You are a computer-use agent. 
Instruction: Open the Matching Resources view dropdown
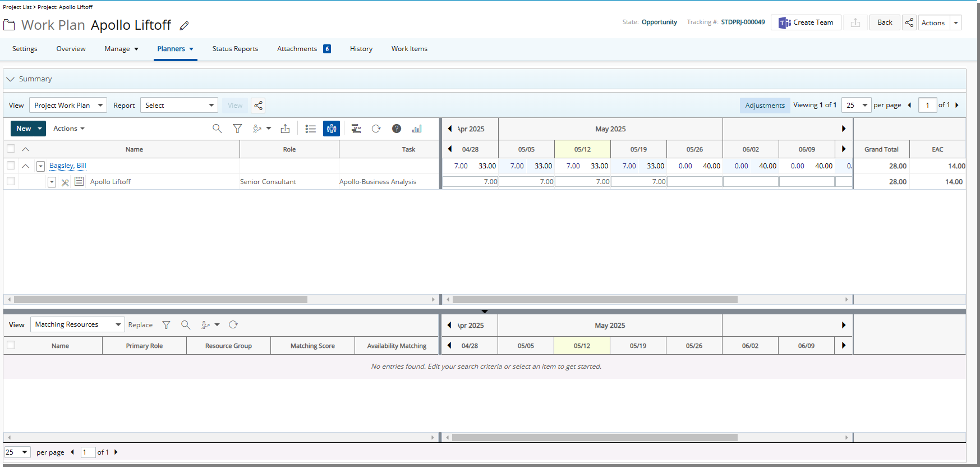77,324
